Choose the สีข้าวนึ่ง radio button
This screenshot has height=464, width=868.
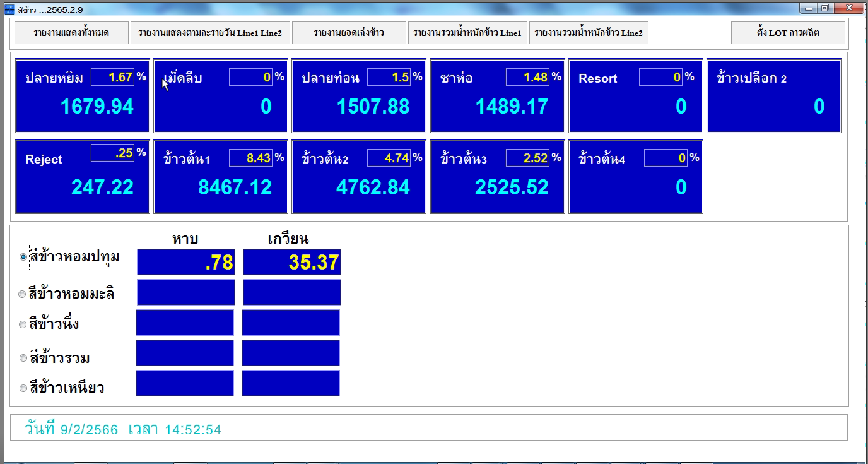click(x=23, y=324)
